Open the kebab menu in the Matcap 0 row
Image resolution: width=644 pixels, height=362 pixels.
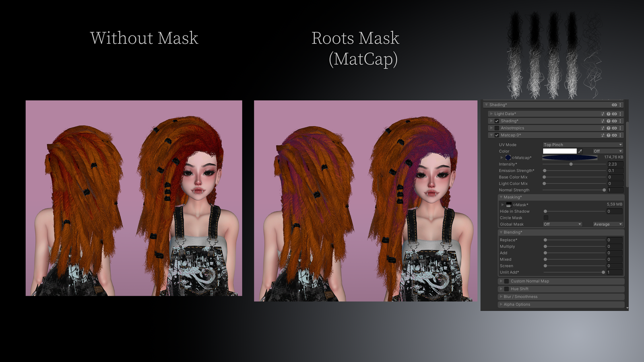[620, 136]
